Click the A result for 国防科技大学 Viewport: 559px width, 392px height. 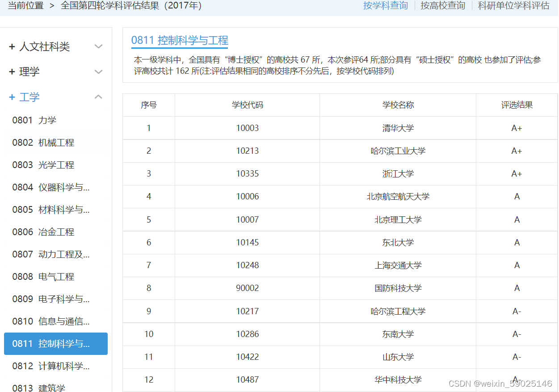tap(517, 288)
